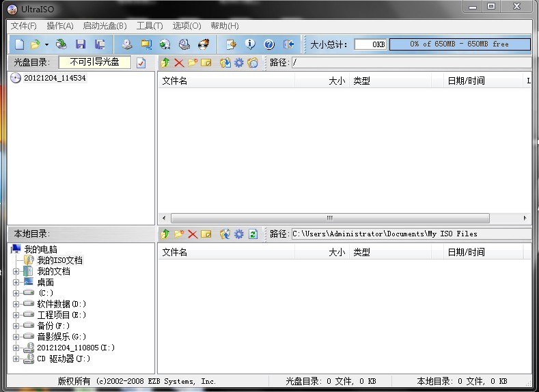This screenshot has height=392, width=539.
Task: Click the Save floppy disk icon
Action: pos(81,44)
